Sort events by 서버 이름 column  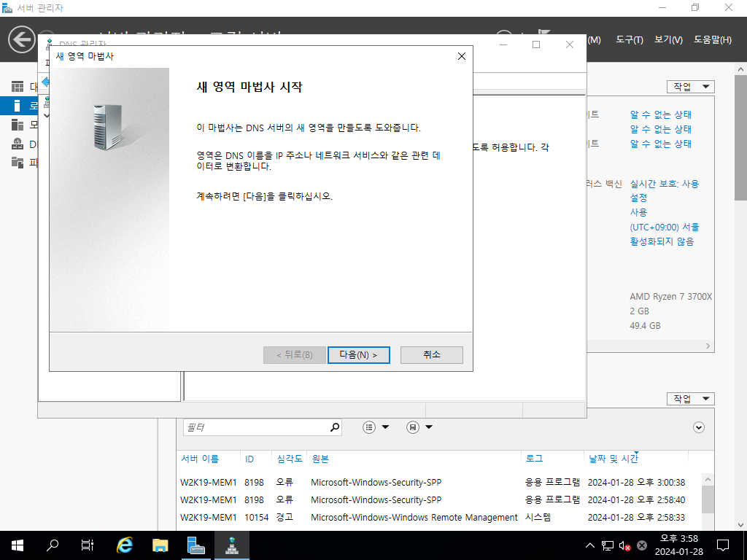coord(200,459)
